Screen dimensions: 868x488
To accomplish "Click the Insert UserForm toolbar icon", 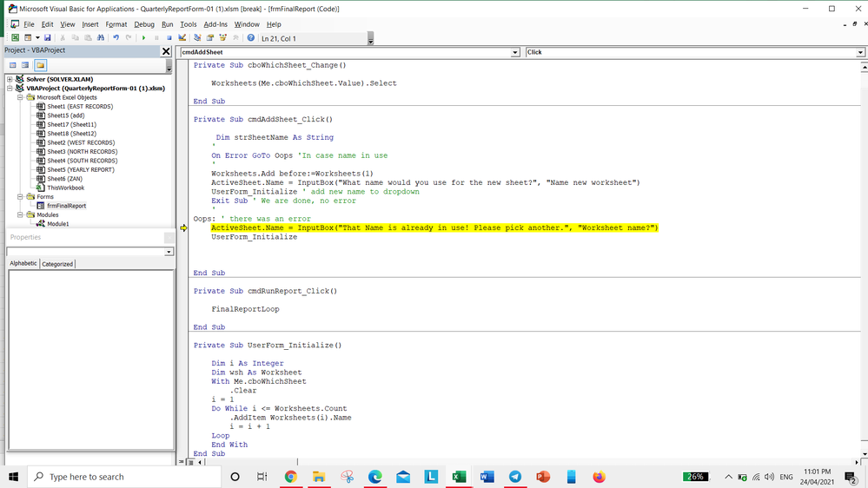I will pyautogui.click(x=28, y=38).
